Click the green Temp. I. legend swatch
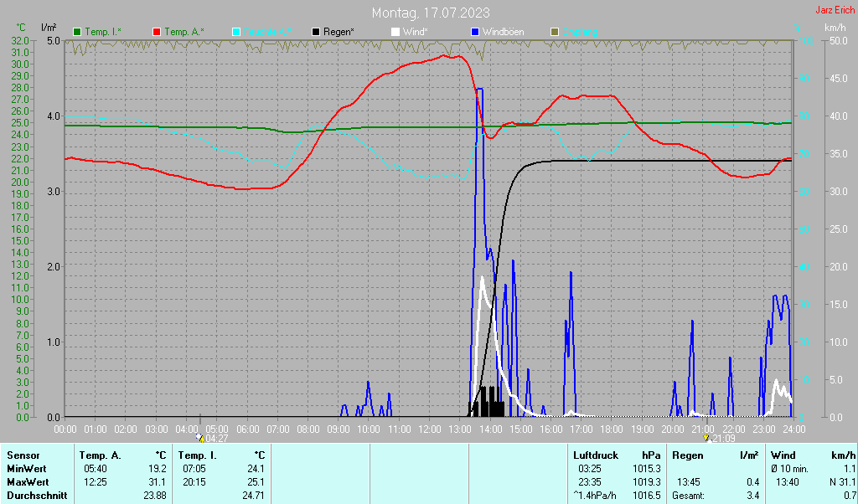Viewport: 858px width, 504px height. point(77,33)
